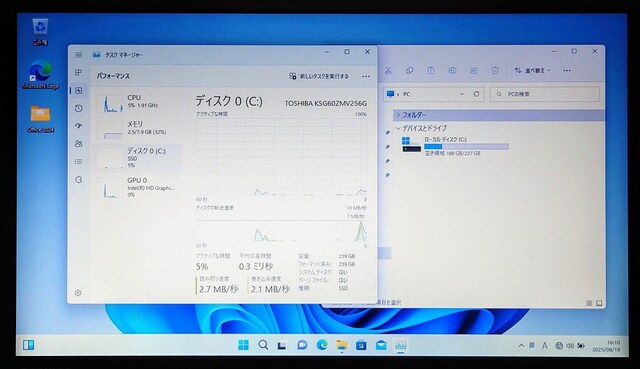
Task: Click the C: drive usage capacity bar
Action: pos(467,147)
